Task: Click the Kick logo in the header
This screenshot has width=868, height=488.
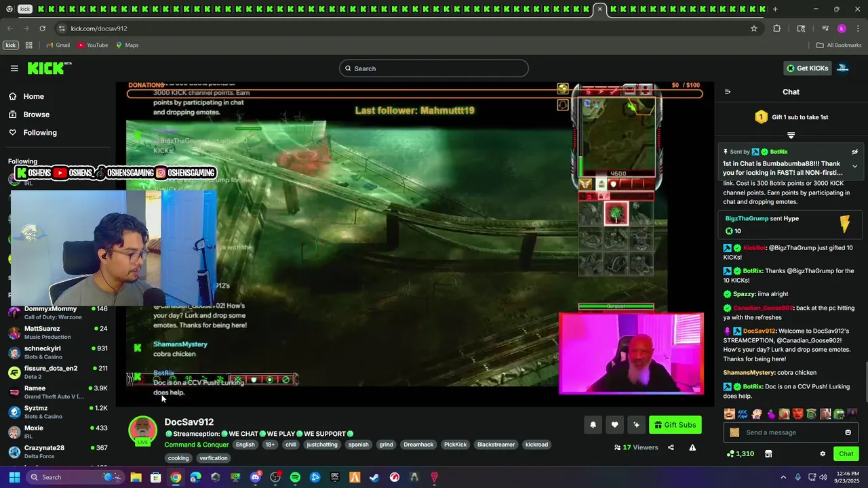Action: point(49,68)
